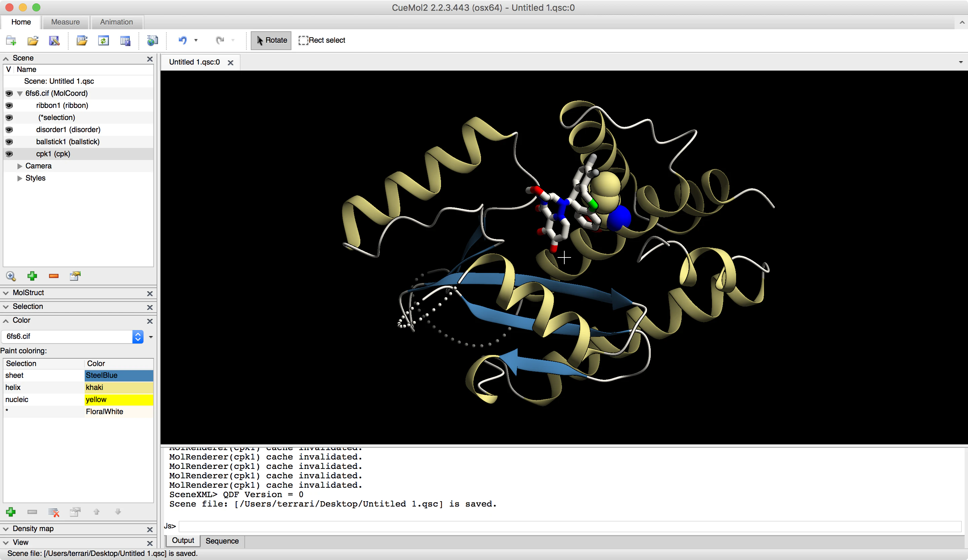
Task: Toggle visibility of ballstick1 (ballstick)
Action: 9,142
